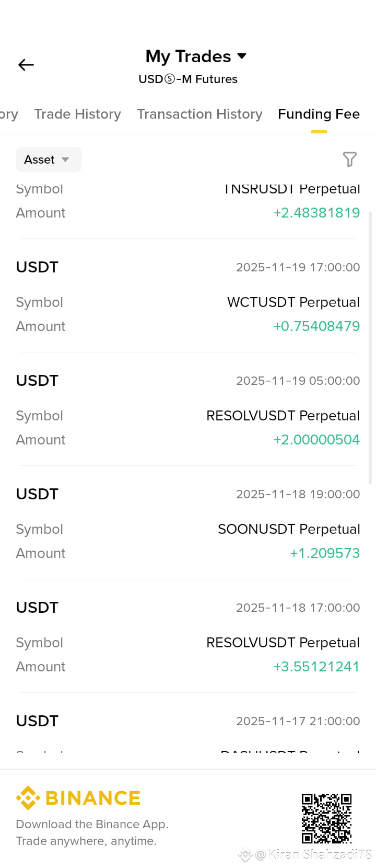376x868 pixels.
Task: Tap the back arrow icon
Action: [26, 65]
